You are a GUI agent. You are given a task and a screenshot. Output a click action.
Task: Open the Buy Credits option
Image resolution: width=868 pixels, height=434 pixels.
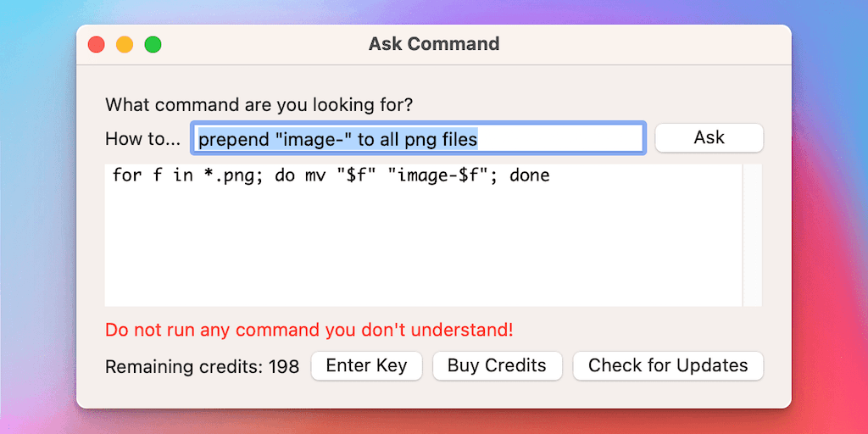pos(497,365)
